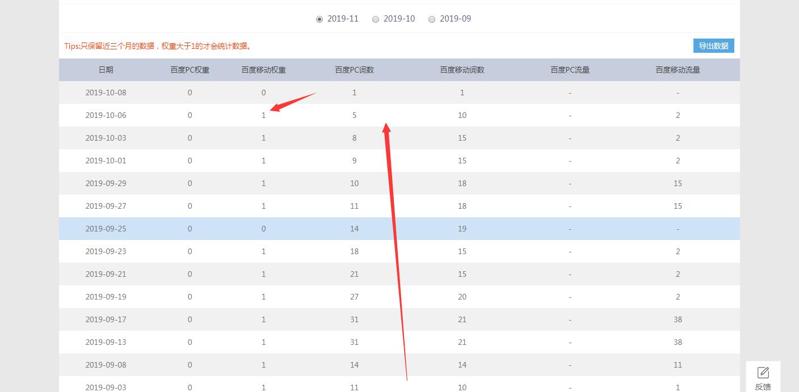Click the date cell 2019-10-06
The image size is (799, 392).
(x=106, y=115)
